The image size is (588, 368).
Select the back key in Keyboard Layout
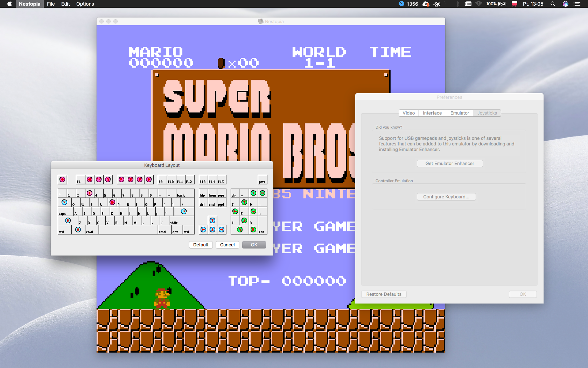[185, 193]
